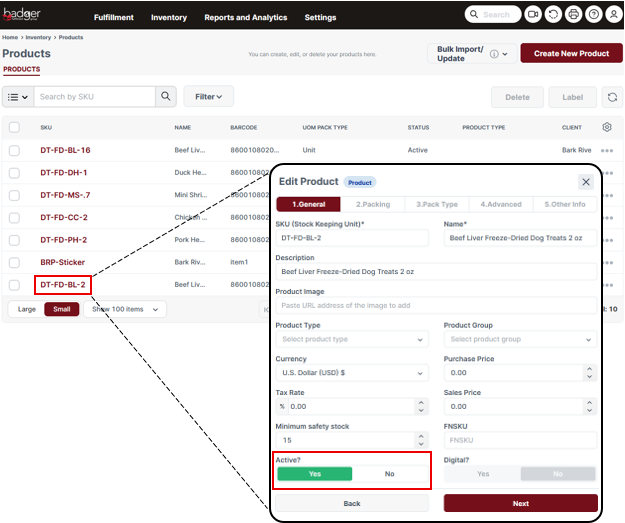Screen dimensions: 625x523
Task: Open the Inventory menu
Action: point(168,17)
